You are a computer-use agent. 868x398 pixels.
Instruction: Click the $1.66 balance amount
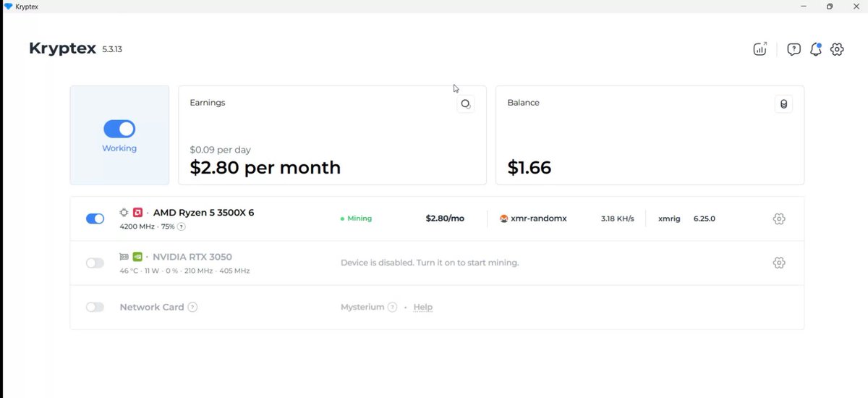[529, 168]
